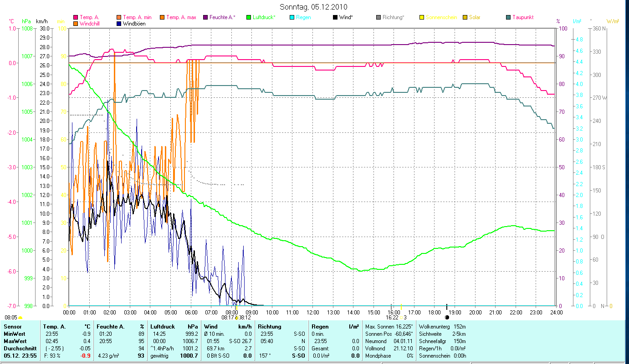The width and height of the screenshot is (629, 364).
Task: Click the black Wind legend square
Action: [x=335, y=17]
